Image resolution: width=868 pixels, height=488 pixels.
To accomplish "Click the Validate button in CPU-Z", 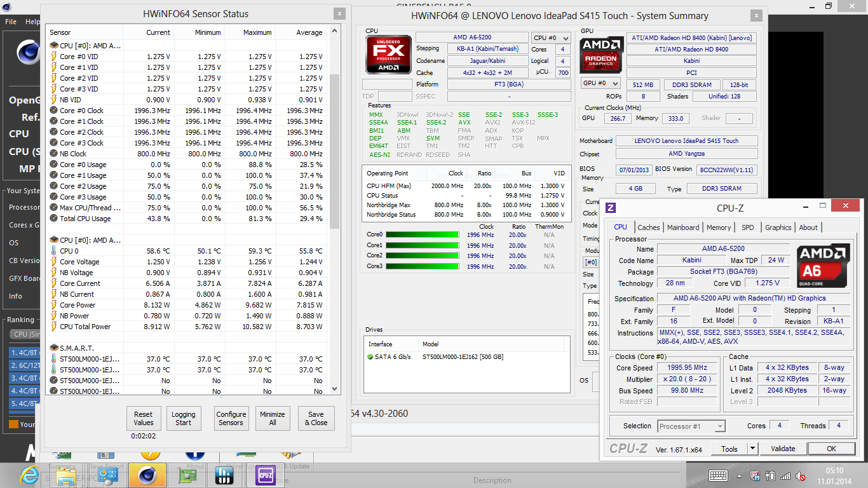I will (x=783, y=449).
